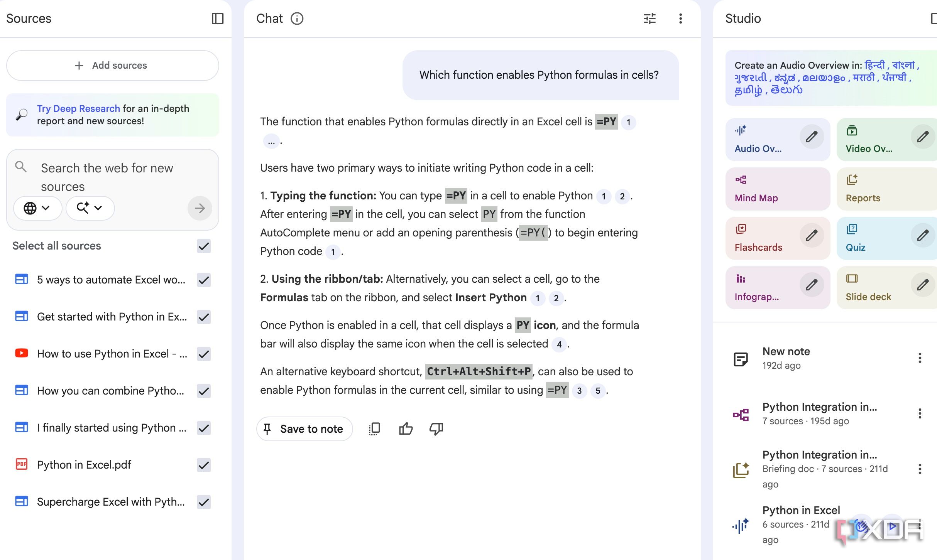Click the Chat info icon

point(297,19)
